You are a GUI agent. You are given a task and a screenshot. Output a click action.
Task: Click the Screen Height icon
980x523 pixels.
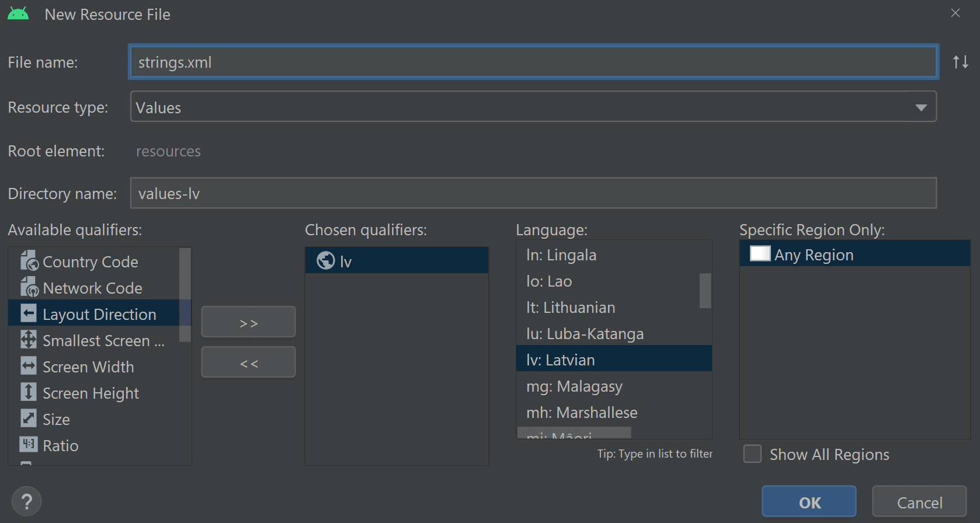29,392
